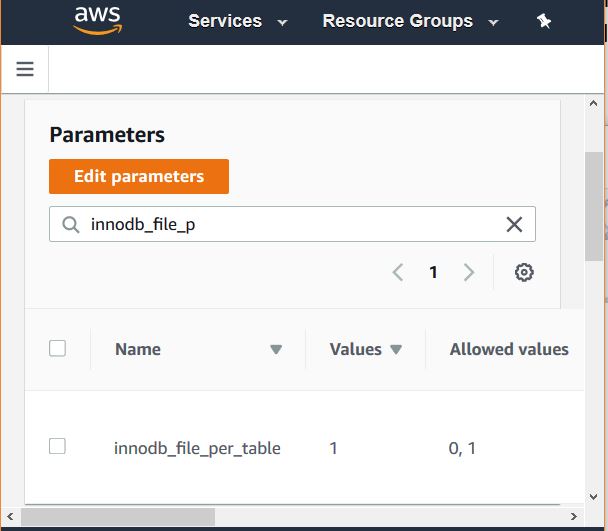Clear the search filter with X icon

[514, 225]
